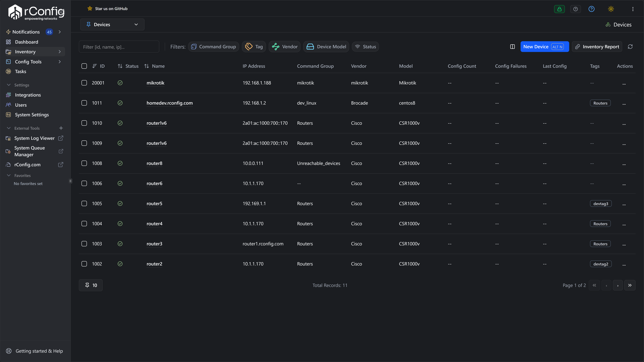This screenshot has width=644, height=362.
Task: Check the box for device 1011
Action: point(84,103)
